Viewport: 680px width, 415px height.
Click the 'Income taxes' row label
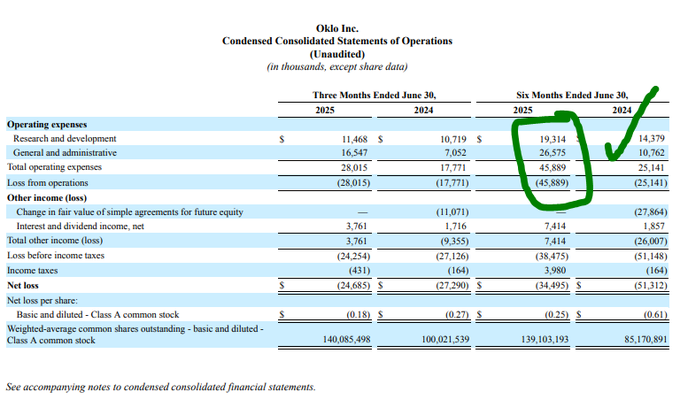[32, 271]
